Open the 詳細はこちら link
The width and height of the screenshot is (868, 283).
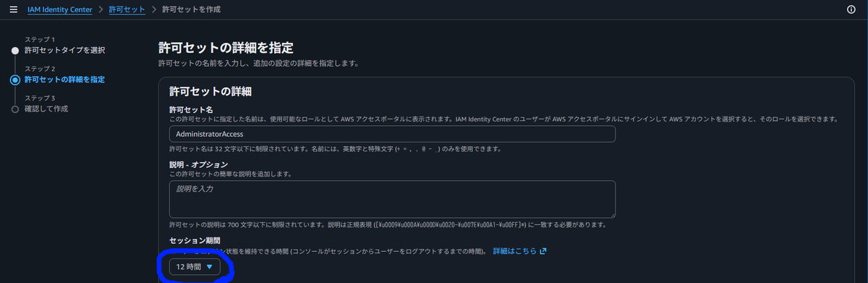[519, 251]
